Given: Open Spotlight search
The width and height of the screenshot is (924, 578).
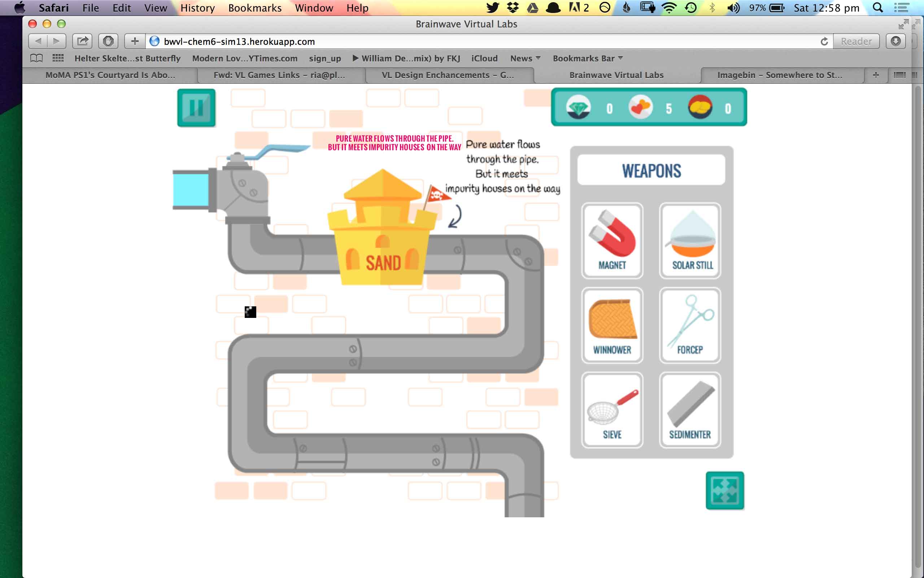Looking at the screenshot, I should [878, 8].
